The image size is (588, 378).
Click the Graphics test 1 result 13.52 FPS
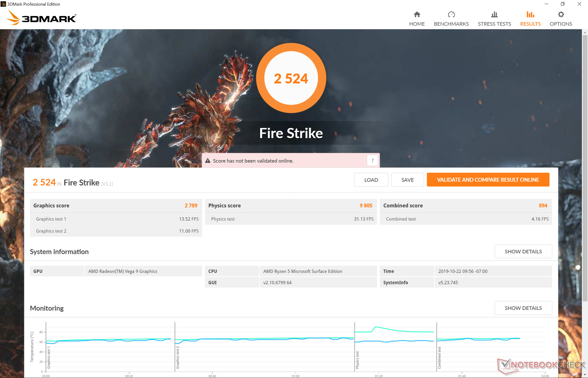tap(189, 219)
